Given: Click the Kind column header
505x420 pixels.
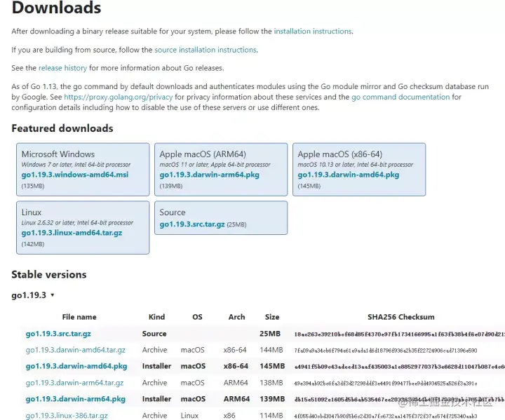Looking at the screenshot, I should [156, 317].
